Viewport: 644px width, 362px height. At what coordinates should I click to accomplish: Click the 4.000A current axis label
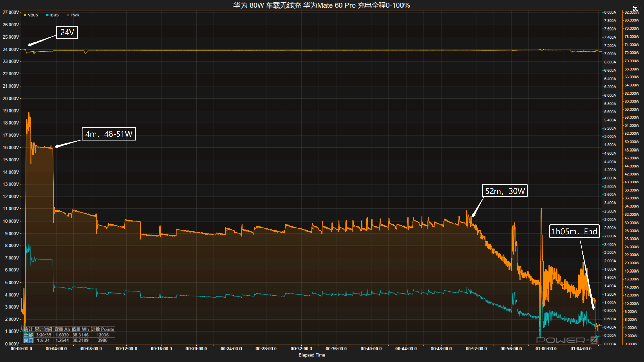[610, 178]
